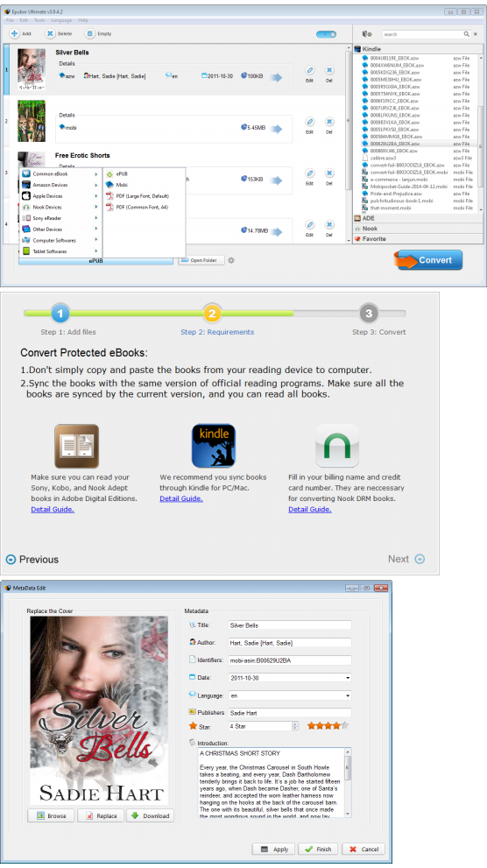Open the Sony eReader submenu

click(x=60, y=218)
